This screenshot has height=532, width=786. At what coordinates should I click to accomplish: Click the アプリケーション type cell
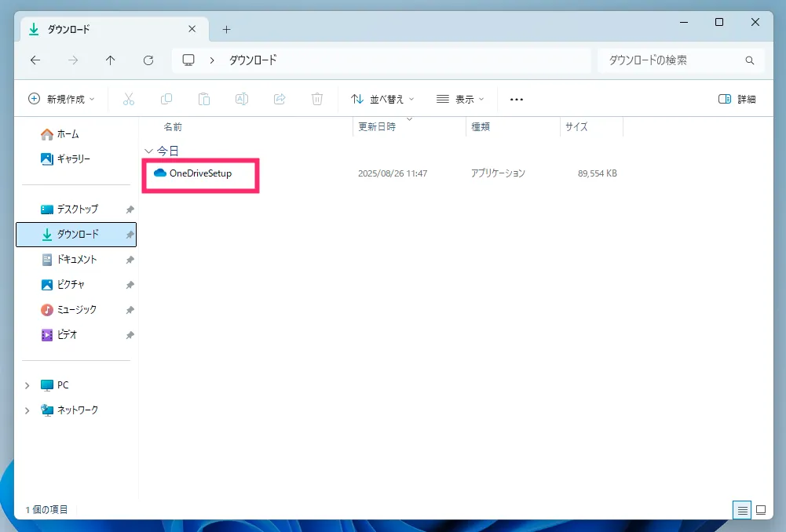pos(498,173)
